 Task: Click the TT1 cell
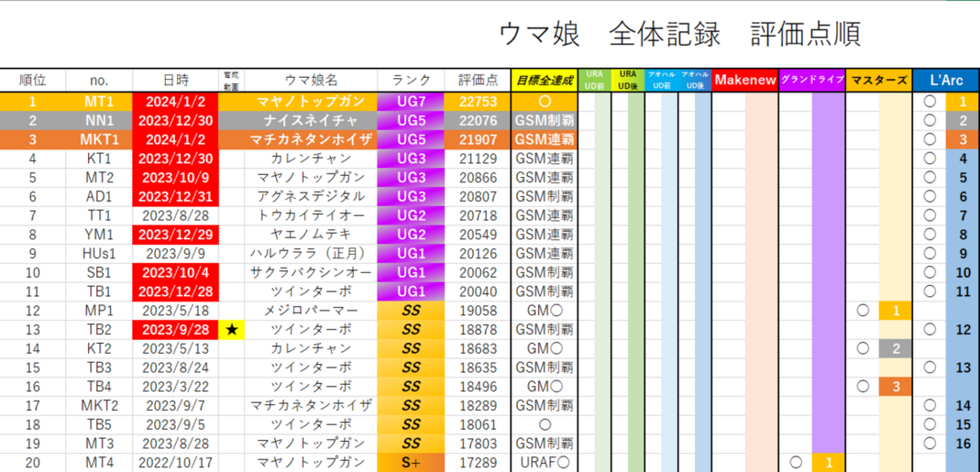99,216
